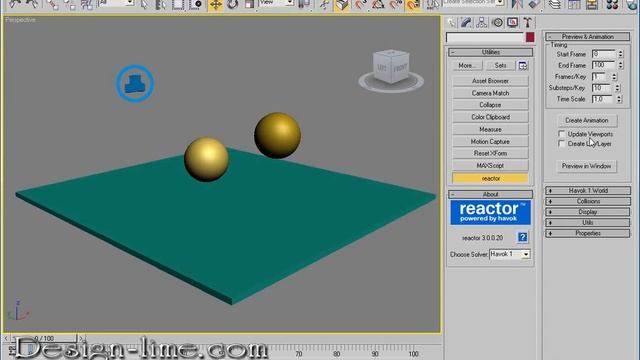
Task: Click Select and Link tool
Action: 53,5
